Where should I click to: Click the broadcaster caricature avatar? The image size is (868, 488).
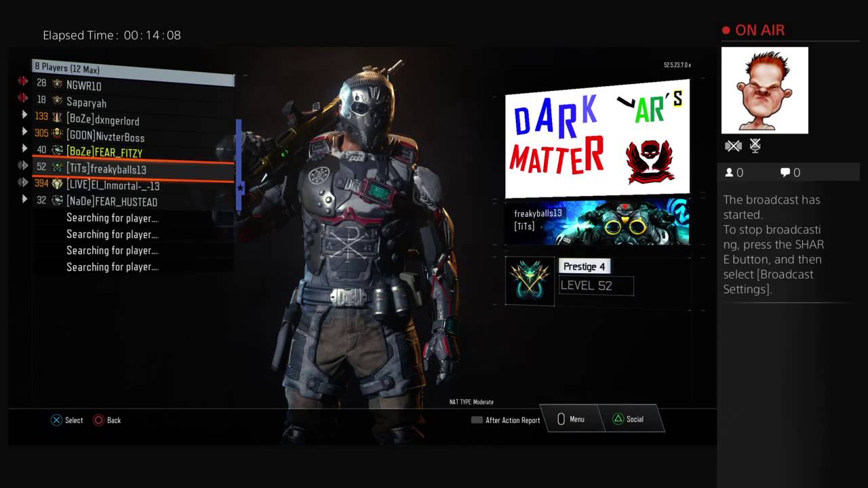tap(765, 90)
